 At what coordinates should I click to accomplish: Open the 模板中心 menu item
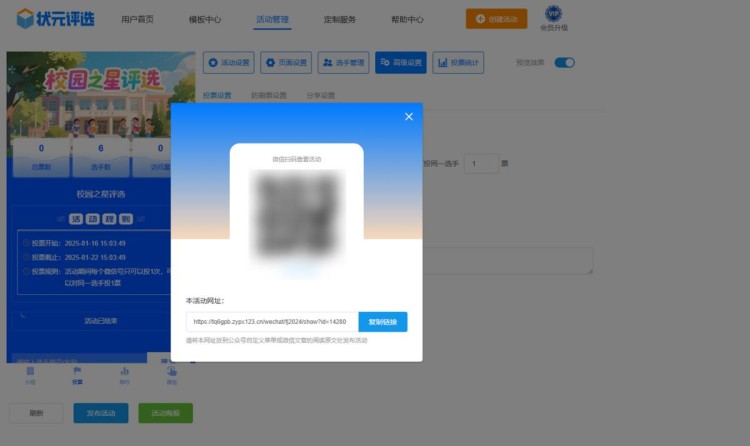205,19
